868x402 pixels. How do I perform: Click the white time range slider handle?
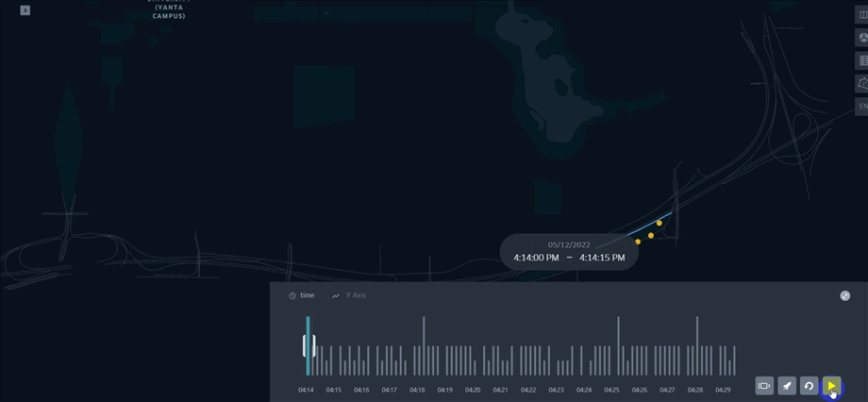point(309,345)
